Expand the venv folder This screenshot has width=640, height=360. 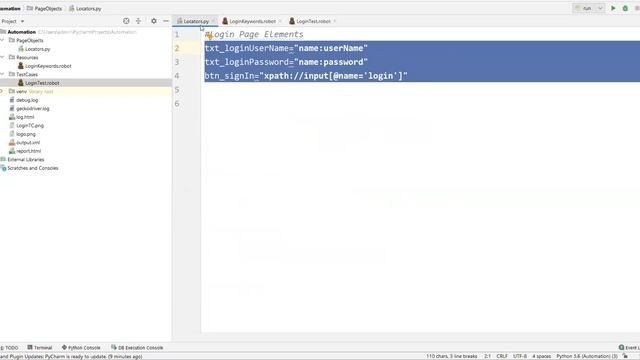[x=2, y=91]
